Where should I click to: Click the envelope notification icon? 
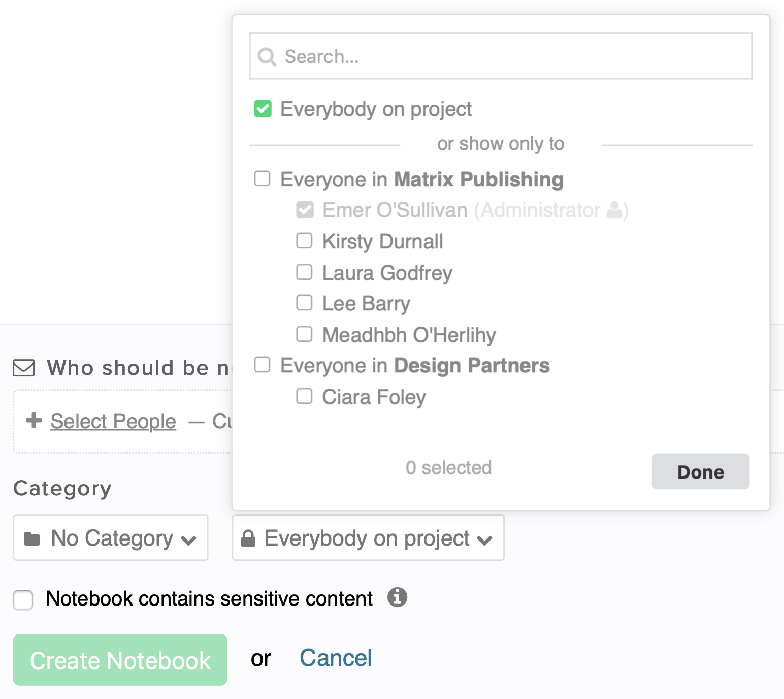[x=24, y=368]
